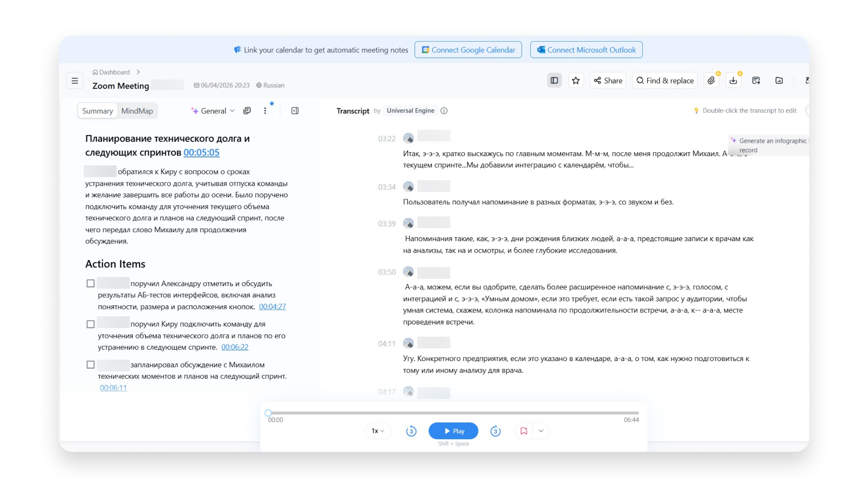Click transcript line about напоминание в разных форматах
Screen dimensions: 868x488
pyautogui.click(x=538, y=202)
